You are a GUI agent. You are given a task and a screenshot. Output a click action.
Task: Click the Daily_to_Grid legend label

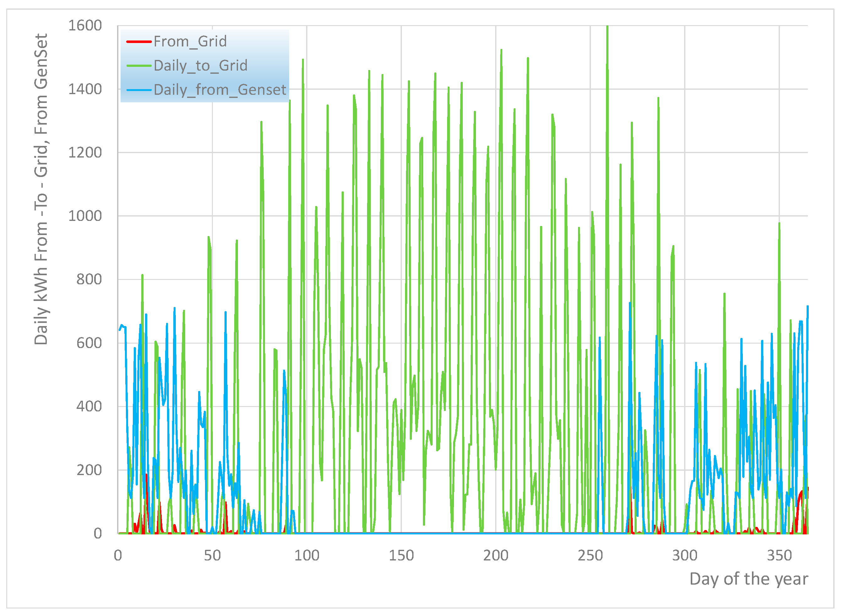click(x=200, y=66)
